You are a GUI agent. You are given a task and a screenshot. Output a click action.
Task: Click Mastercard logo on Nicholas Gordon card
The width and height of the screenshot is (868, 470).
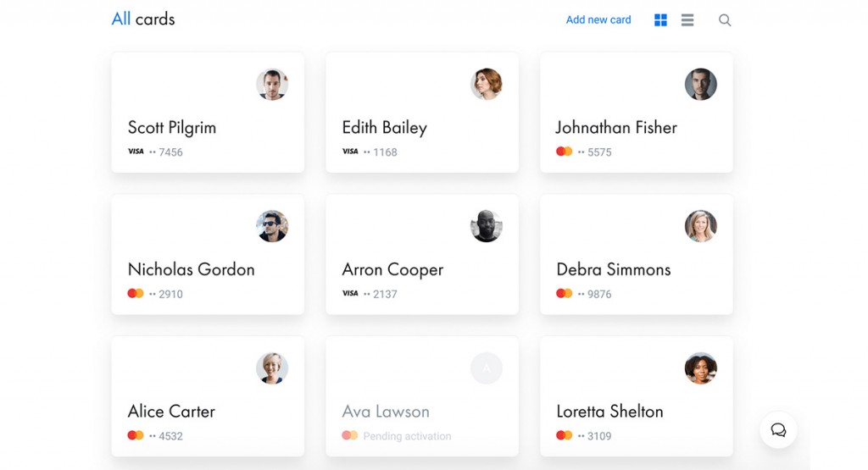(136, 294)
